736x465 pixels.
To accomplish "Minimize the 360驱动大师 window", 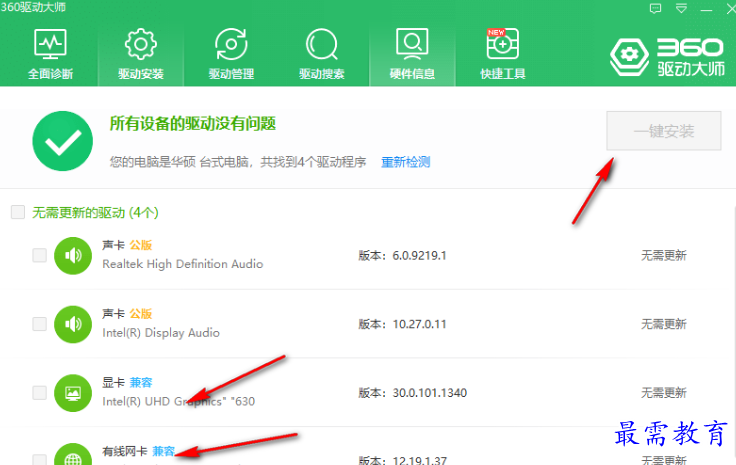I will (706, 9).
